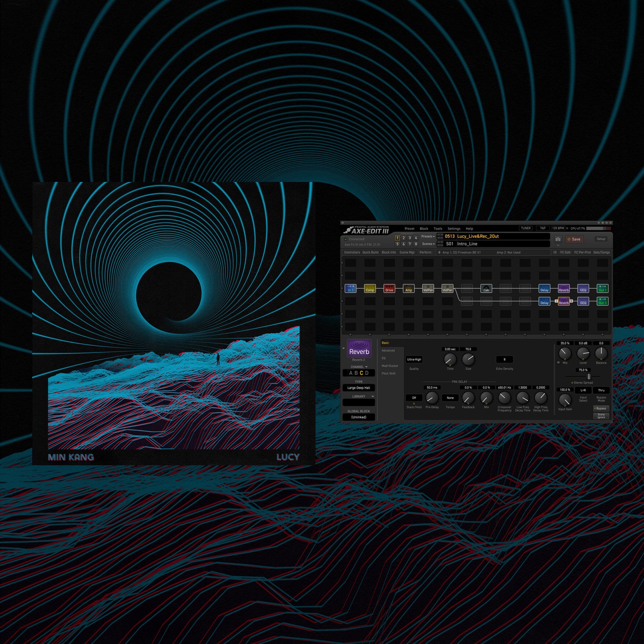Open the Presets dropdown

tap(427, 236)
